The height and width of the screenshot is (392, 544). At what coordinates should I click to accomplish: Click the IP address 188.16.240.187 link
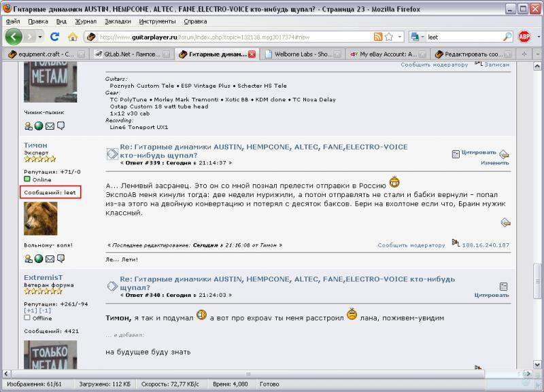[486, 245]
